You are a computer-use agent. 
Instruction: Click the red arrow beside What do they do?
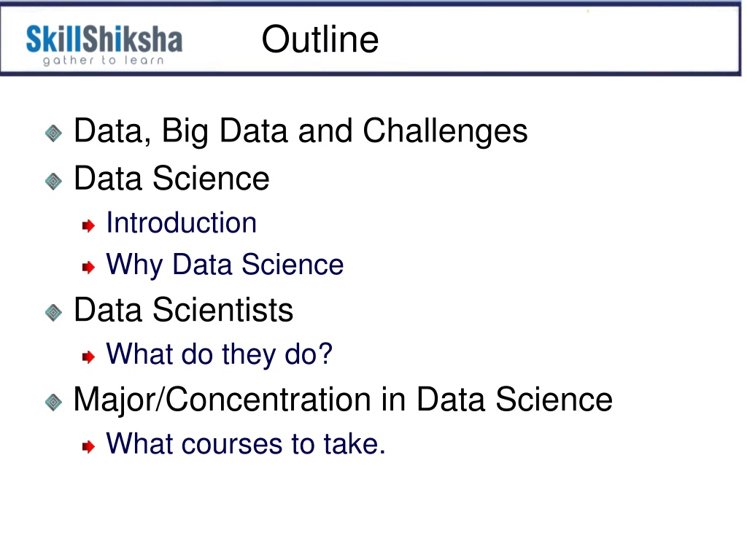coord(88,357)
